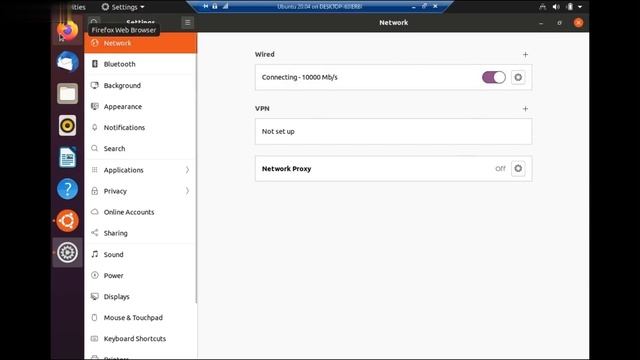The width and height of the screenshot is (640, 360).
Task: Open Firefox Web Browser from the dock
Action: (67, 30)
